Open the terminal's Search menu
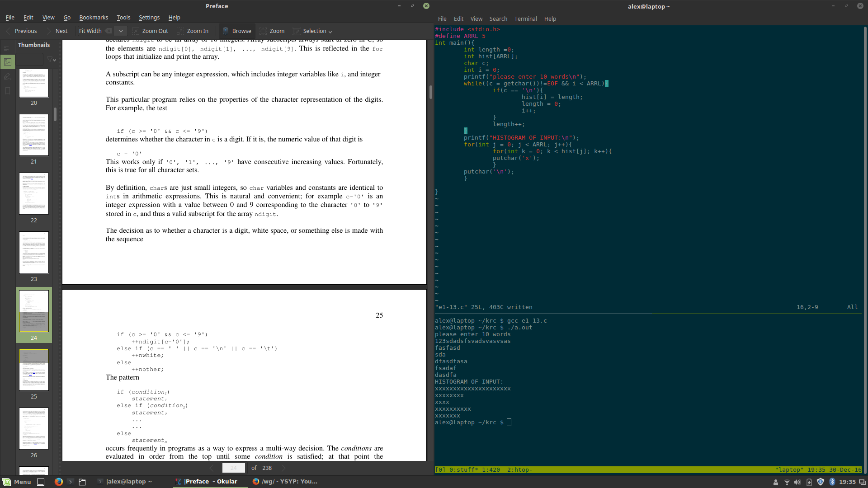The height and width of the screenshot is (488, 868). (x=498, y=19)
